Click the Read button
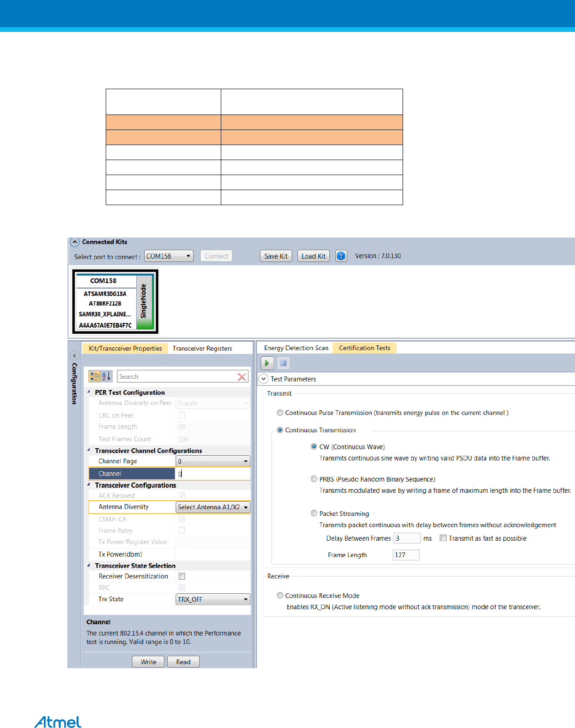 click(183, 662)
